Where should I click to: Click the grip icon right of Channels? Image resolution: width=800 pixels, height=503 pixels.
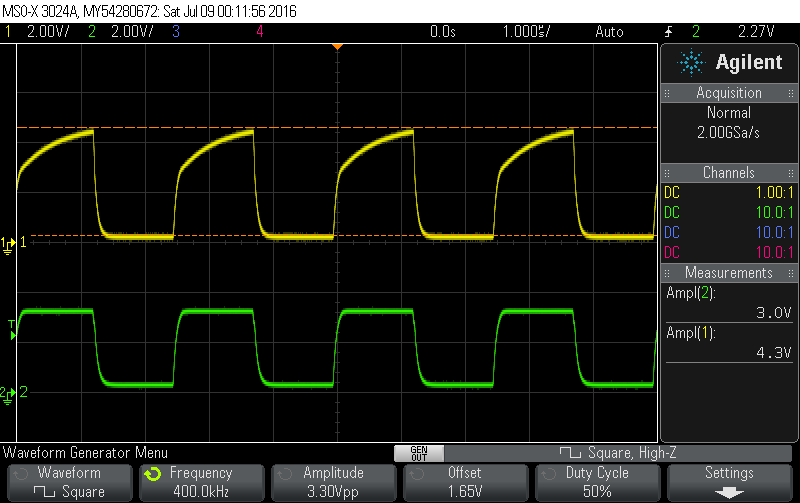[791, 173]
